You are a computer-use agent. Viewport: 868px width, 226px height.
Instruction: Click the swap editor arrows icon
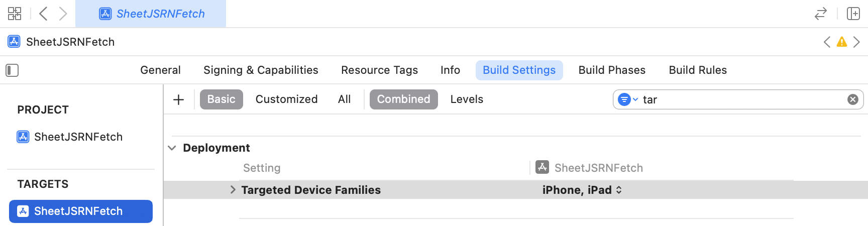[x=820, y=14]
